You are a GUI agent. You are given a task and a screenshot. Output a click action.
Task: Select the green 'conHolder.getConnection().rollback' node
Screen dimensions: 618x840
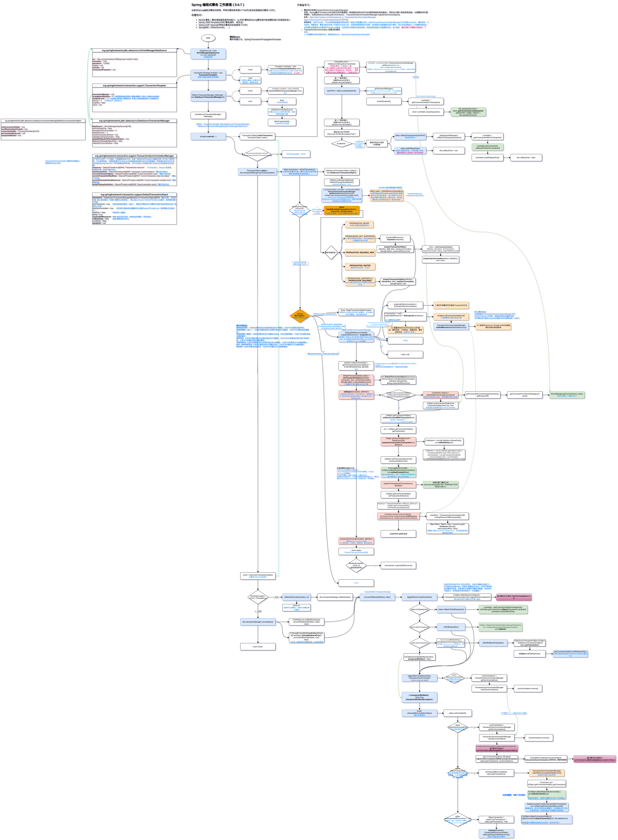click(487, 147)
